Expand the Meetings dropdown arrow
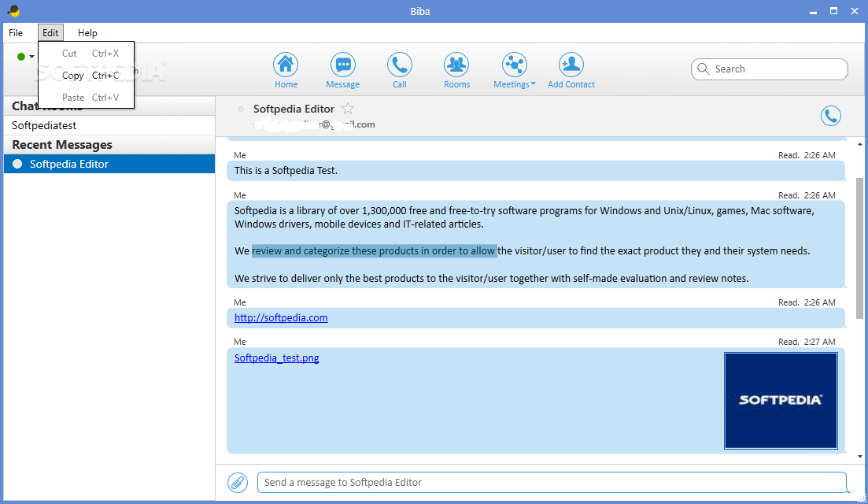Screen dimensions: 868x504 (x=533, y=83)
